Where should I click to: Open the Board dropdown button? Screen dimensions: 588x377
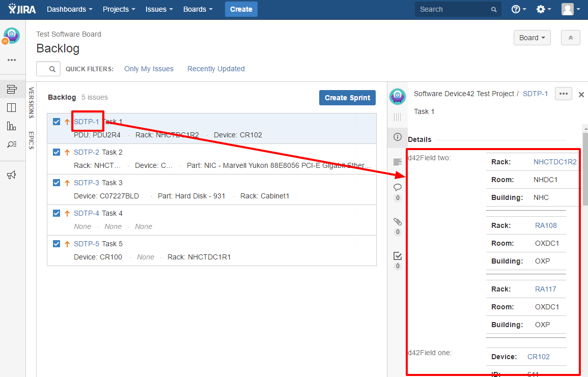tap(532, 38)
